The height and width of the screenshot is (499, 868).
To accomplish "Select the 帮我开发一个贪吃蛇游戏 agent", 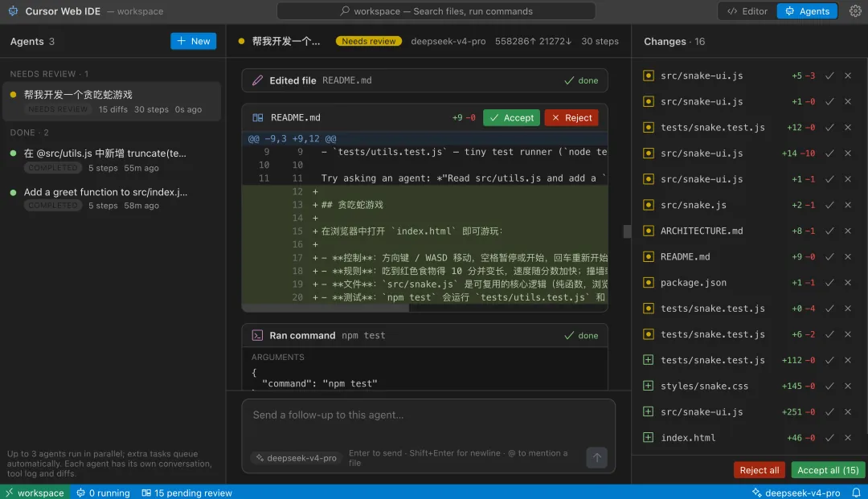I will (112, 101).
